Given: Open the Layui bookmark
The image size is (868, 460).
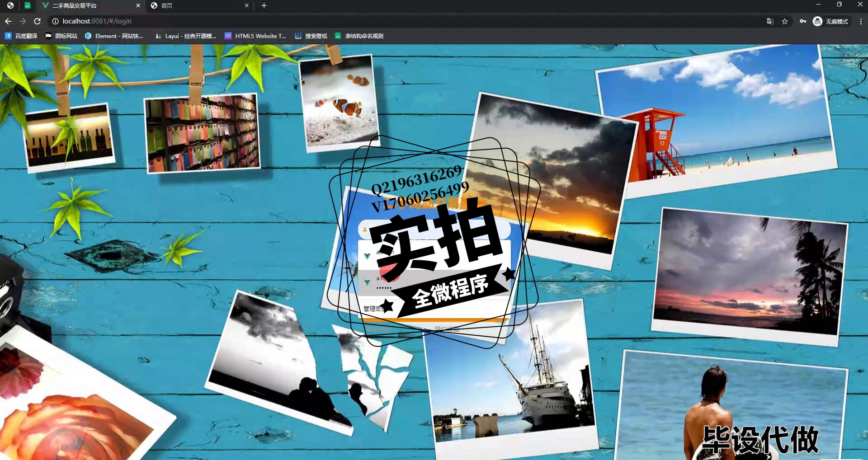Looking at the screenshot, I should [185, 36].
